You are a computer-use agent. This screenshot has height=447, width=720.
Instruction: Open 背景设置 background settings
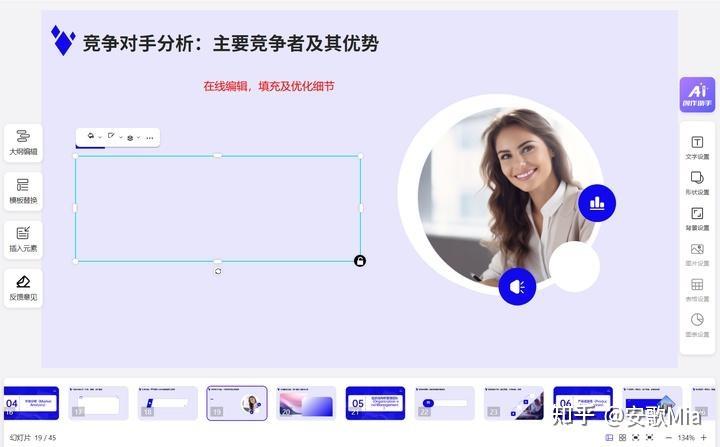point(697,218)
